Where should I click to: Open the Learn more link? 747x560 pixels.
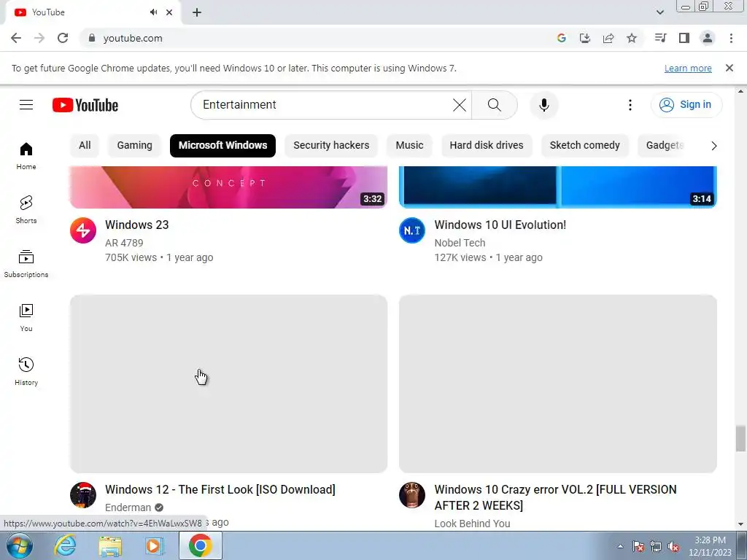[688, 69]
